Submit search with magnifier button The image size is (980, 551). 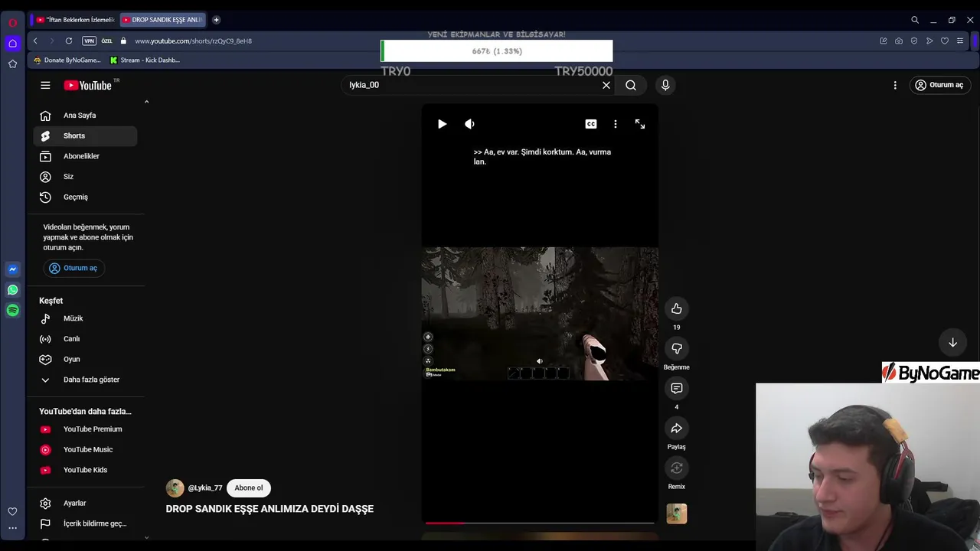click(x=631, y=85)
